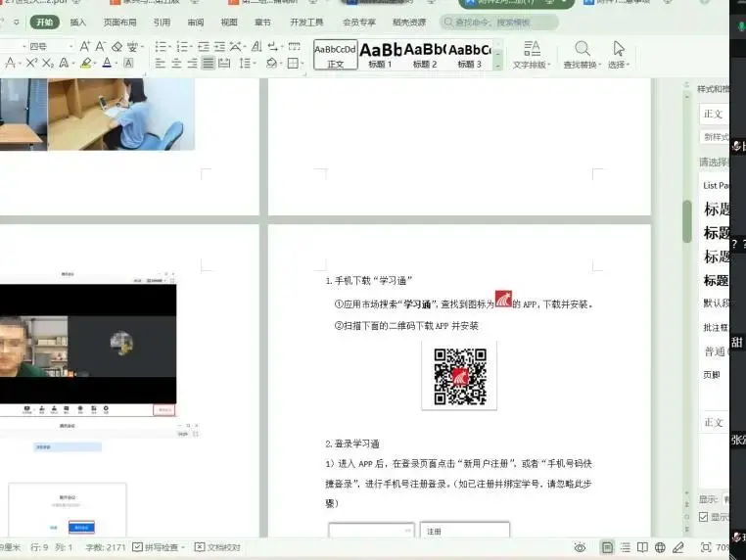Click the Chinese layout icon
The height and width of the screenshot is (560, 746).
(x=236, y=47)
